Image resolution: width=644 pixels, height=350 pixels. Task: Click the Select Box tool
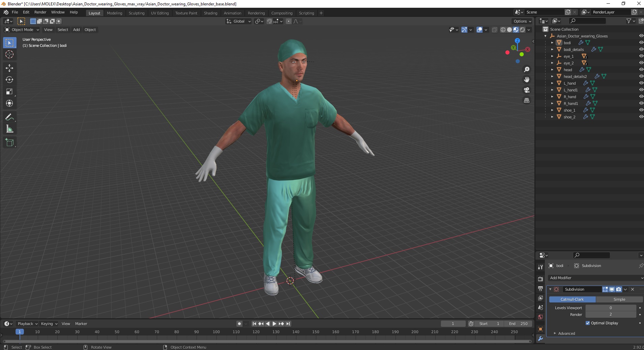[x=9, y=43]
